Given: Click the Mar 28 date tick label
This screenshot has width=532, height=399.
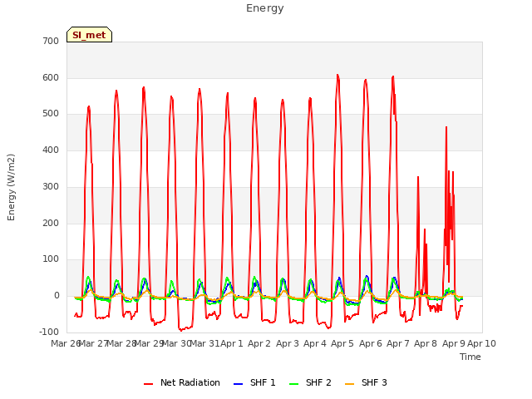Looking at the screenshot, I should [121, 343].
